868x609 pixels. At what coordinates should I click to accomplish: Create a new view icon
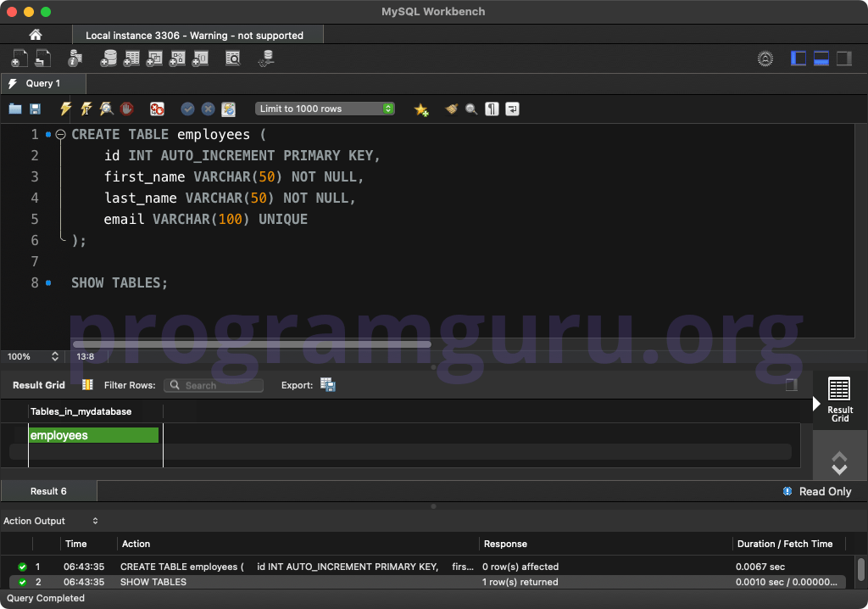[154, 59]
